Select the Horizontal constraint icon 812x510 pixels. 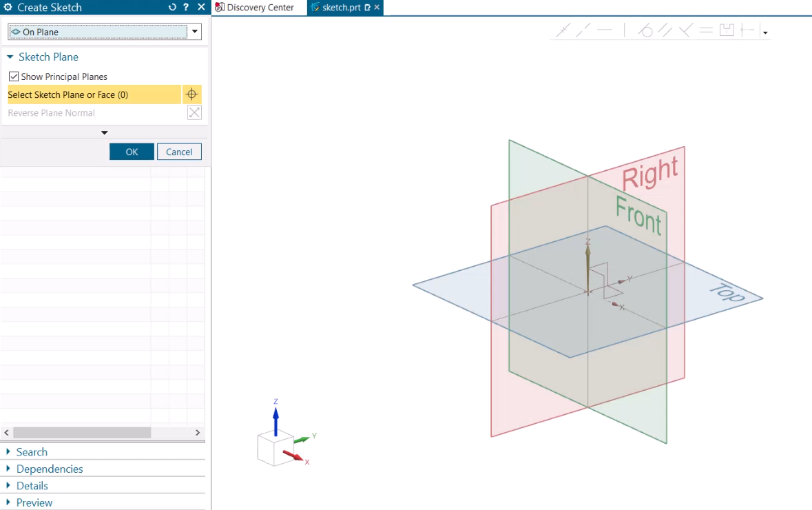click(605, 30)
